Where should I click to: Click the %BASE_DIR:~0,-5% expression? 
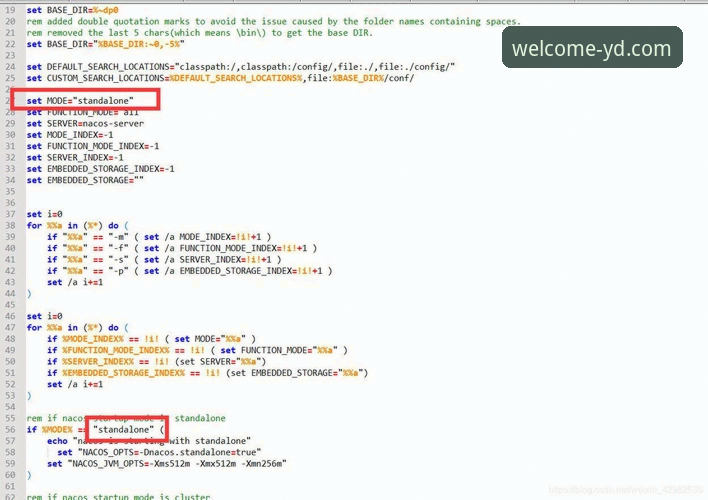[x=141, y=44]
